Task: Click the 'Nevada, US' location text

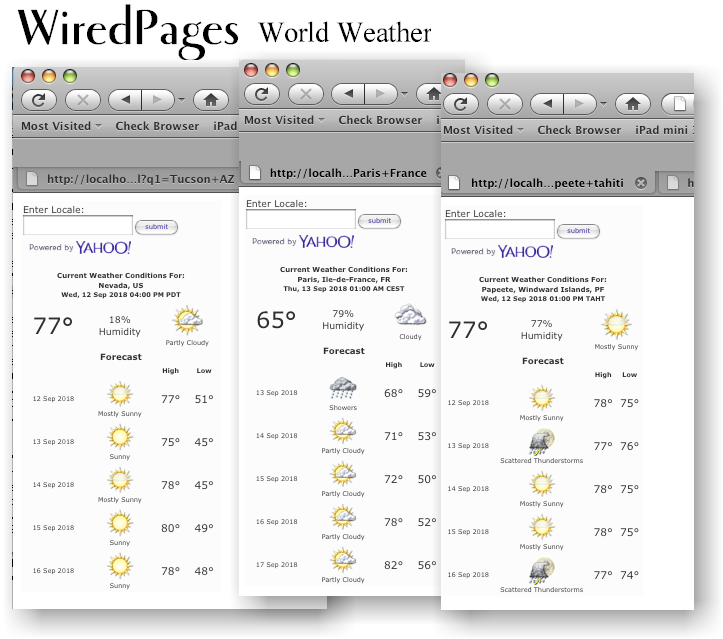Action: click(121, 285)
